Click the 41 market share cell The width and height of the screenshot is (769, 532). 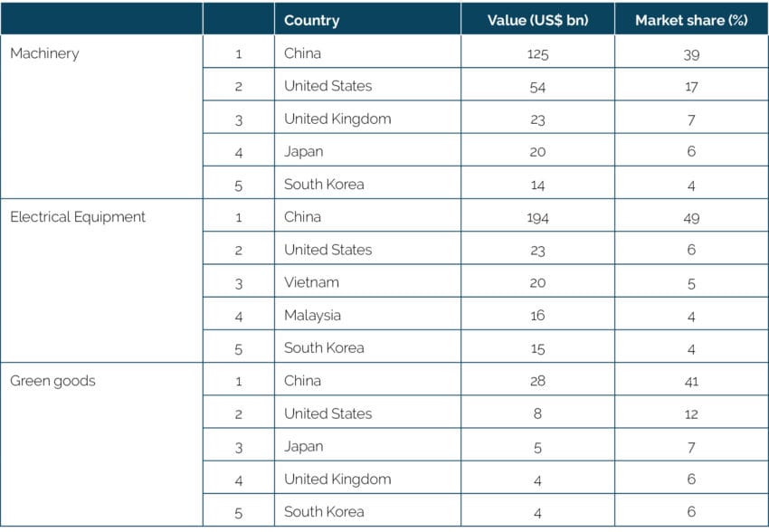tap(690, 381)
